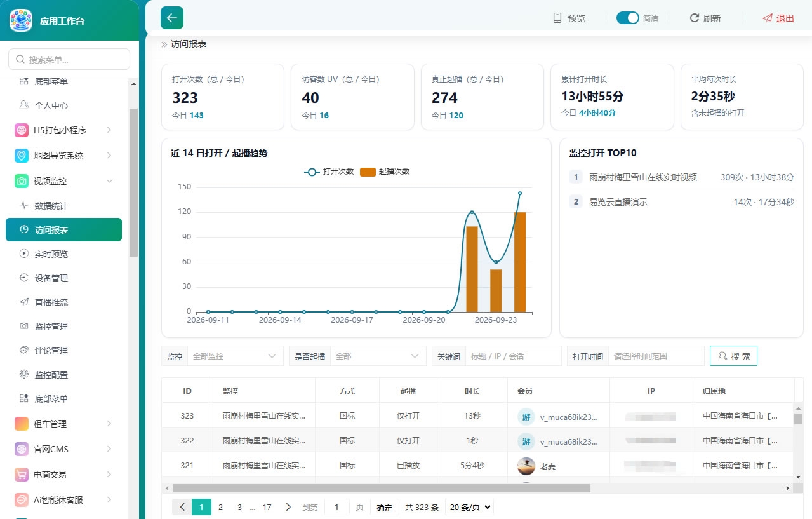Go to page 2
Image resolution: width=812 pixels, height=519 pixels.
pos(220,507)
